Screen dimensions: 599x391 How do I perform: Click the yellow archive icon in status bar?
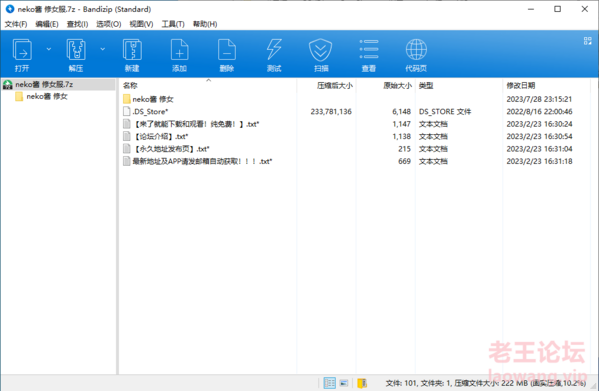tap(362, 383)
